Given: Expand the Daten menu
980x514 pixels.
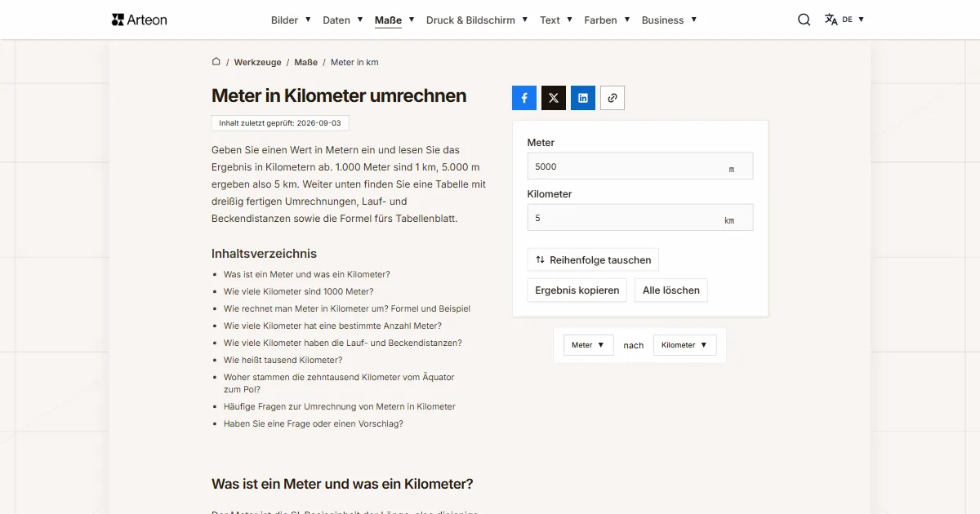Looking at the screenshot, I should coord(342,20).
